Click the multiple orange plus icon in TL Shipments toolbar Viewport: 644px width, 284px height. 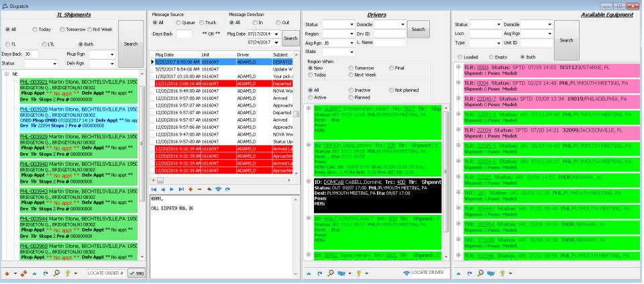click(23, 273)
